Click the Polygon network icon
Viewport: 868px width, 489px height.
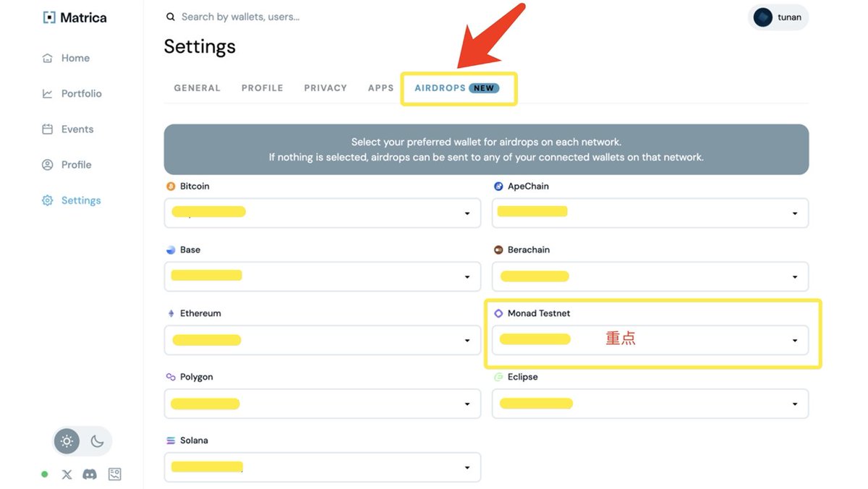(171, 377)
